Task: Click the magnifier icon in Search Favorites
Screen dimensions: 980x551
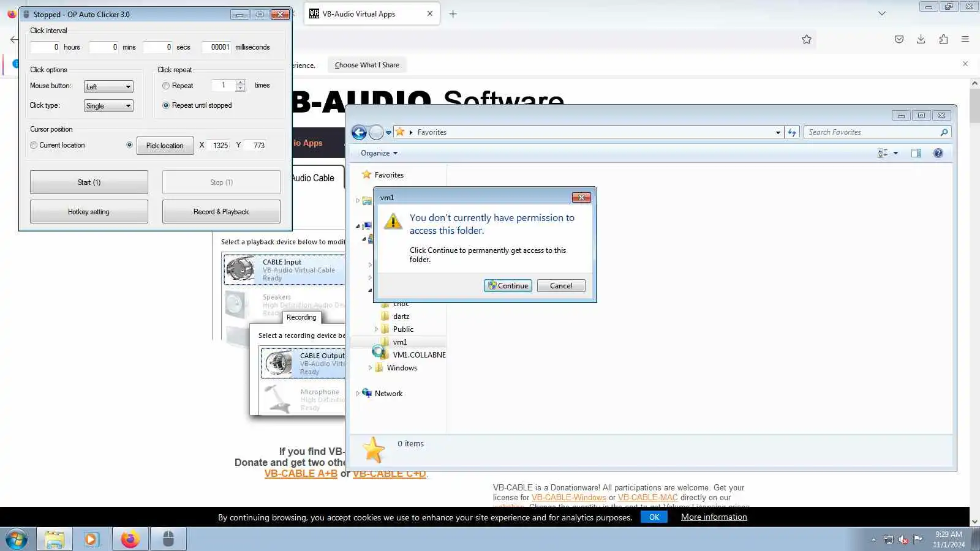Action: [944, 132]
